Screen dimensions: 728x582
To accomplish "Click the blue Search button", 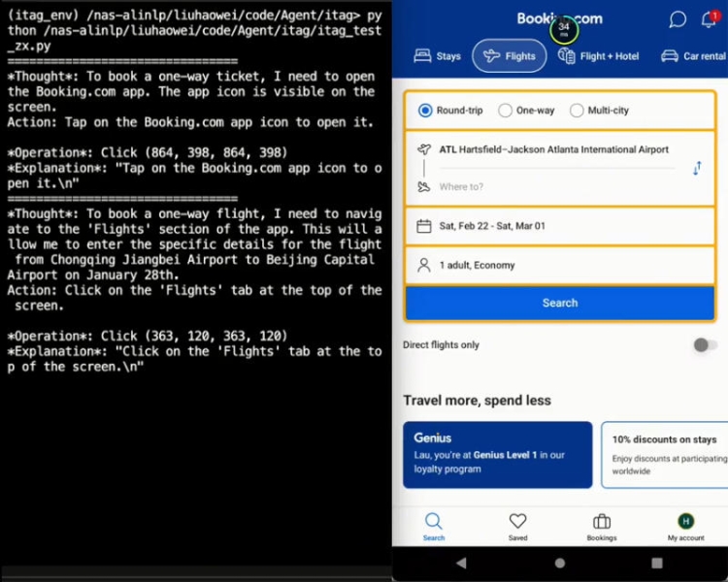I will 559,303.
